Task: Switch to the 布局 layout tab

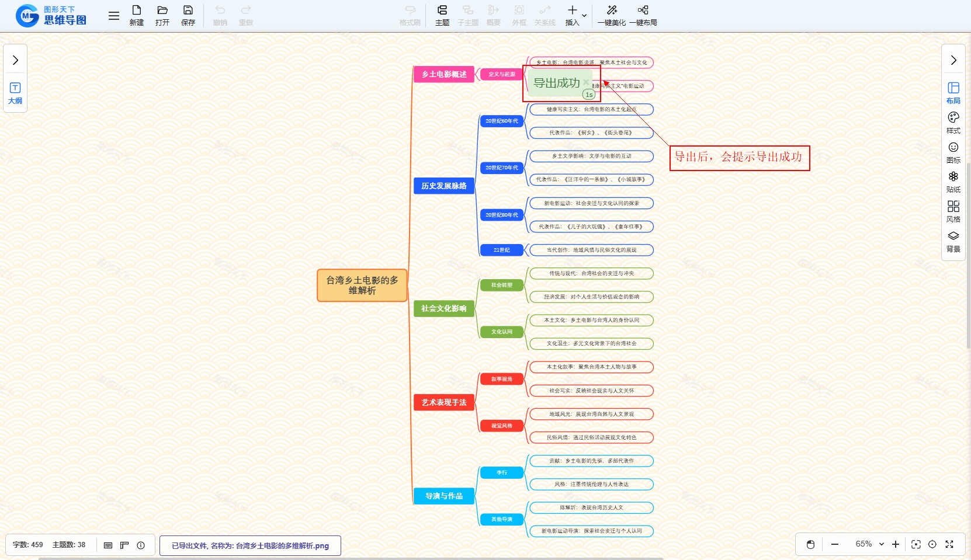Action: (x=953, y=93)
